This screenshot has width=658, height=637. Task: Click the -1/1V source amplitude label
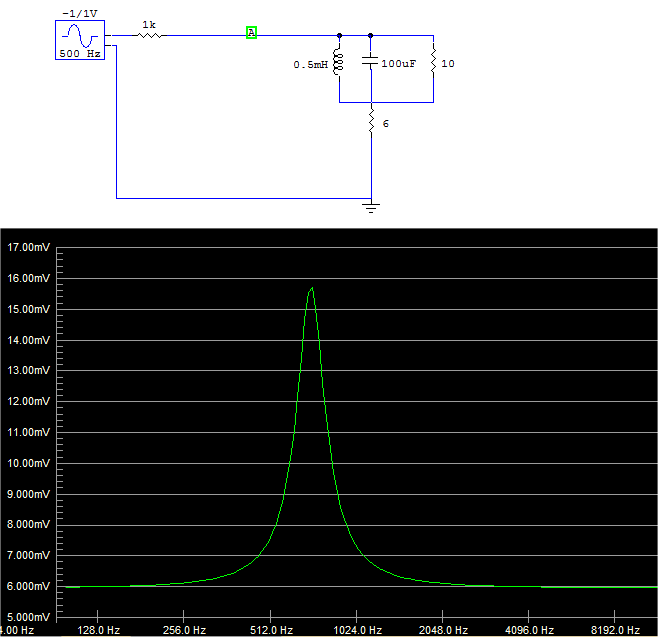80,13
